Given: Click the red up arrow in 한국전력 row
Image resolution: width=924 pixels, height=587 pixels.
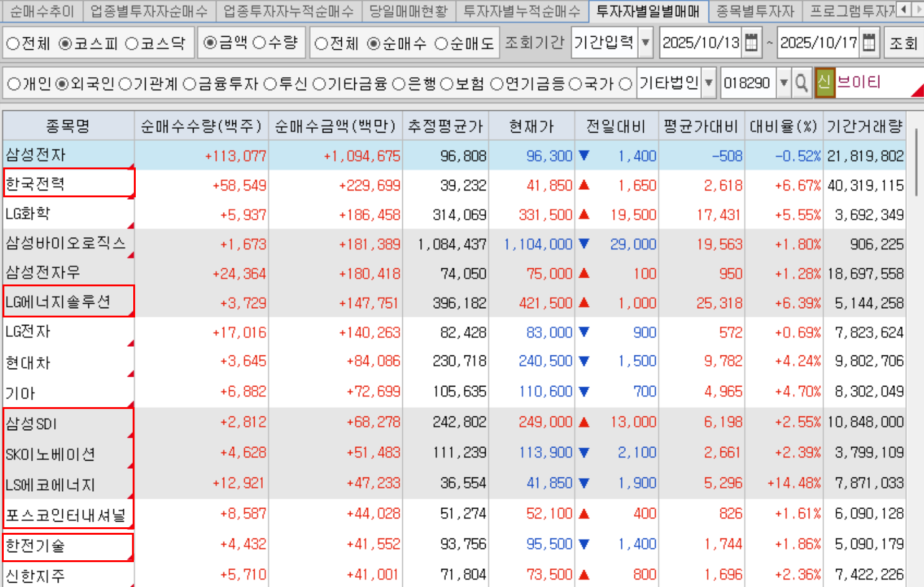Looking at the screenshot, I should 584,185.
